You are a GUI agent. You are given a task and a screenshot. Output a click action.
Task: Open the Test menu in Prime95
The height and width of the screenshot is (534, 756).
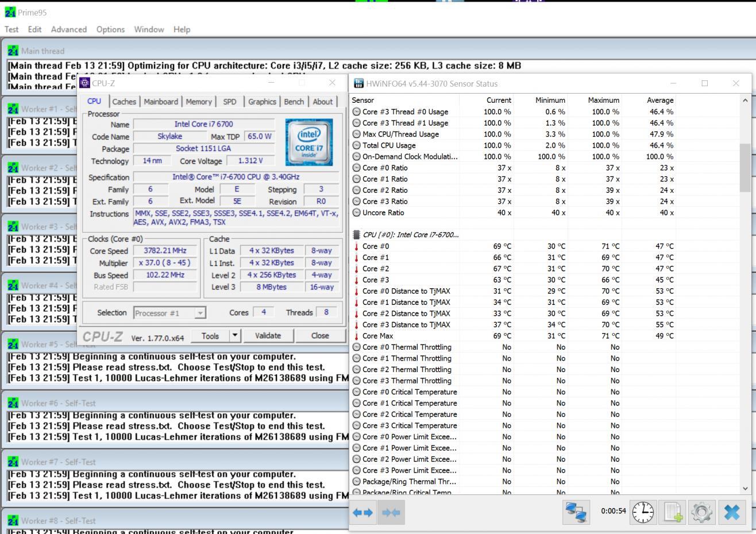tap(11, 29)
